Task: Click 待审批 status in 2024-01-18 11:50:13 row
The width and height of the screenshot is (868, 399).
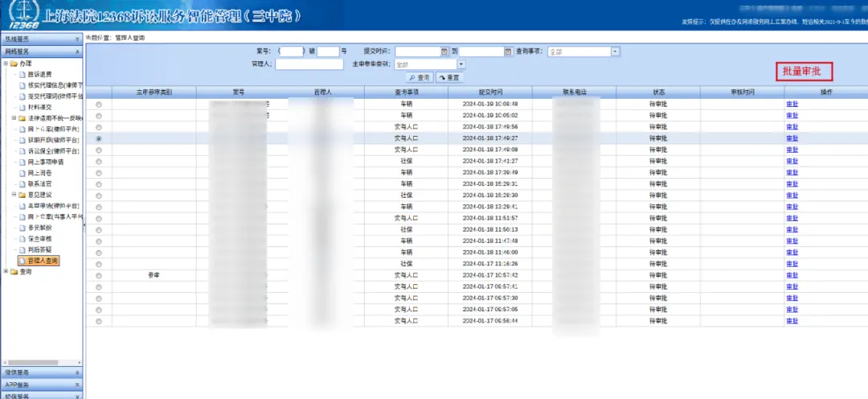Action: [657, 229]
